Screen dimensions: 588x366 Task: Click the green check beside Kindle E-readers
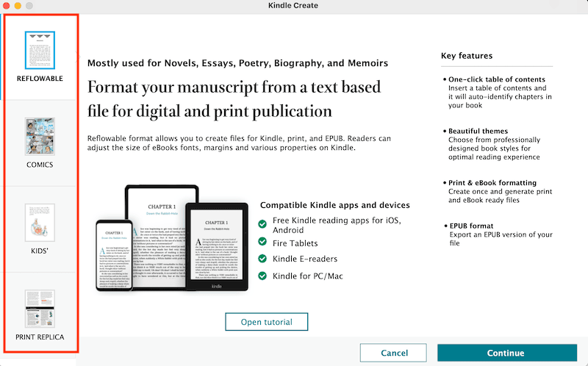[262, 259]
